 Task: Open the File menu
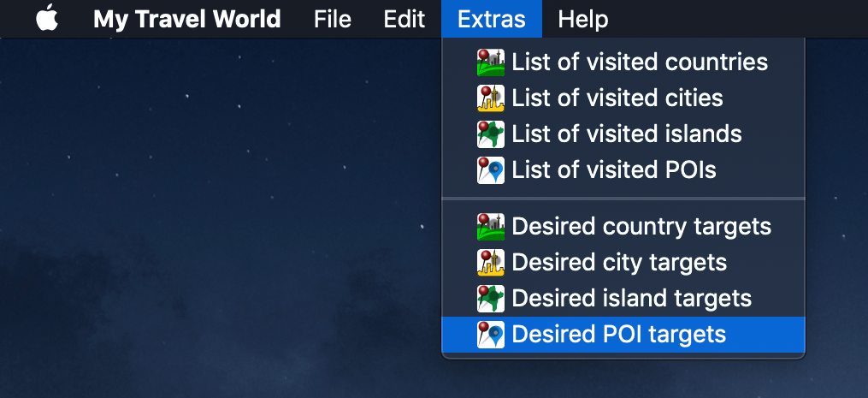pyautogui.click(x=332, y=20)
